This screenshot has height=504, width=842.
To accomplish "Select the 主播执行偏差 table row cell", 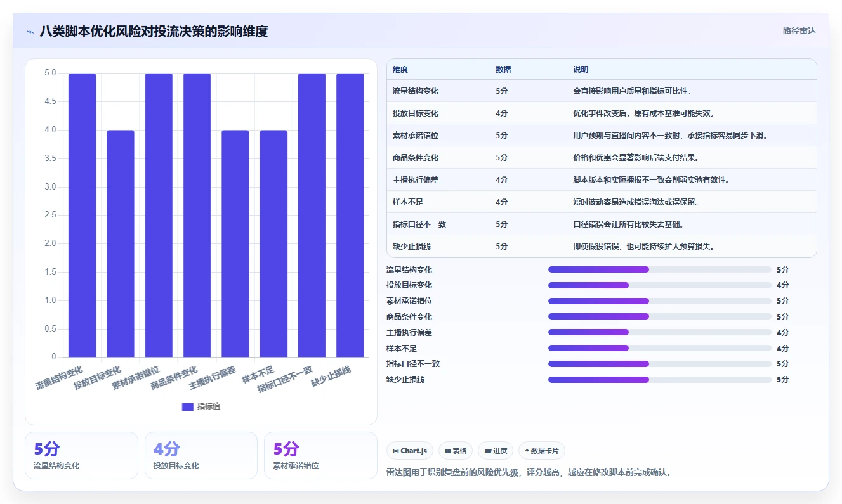I will [x=416, y=180].
